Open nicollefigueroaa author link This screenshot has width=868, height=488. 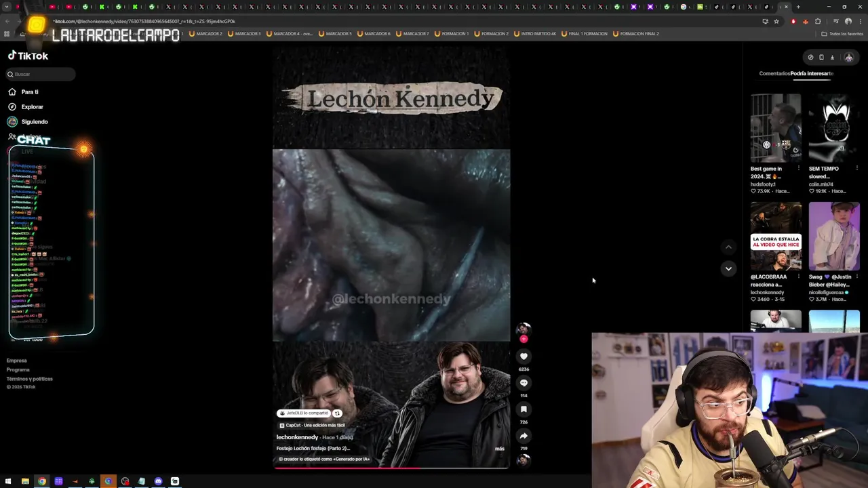[x=827, y=292]
